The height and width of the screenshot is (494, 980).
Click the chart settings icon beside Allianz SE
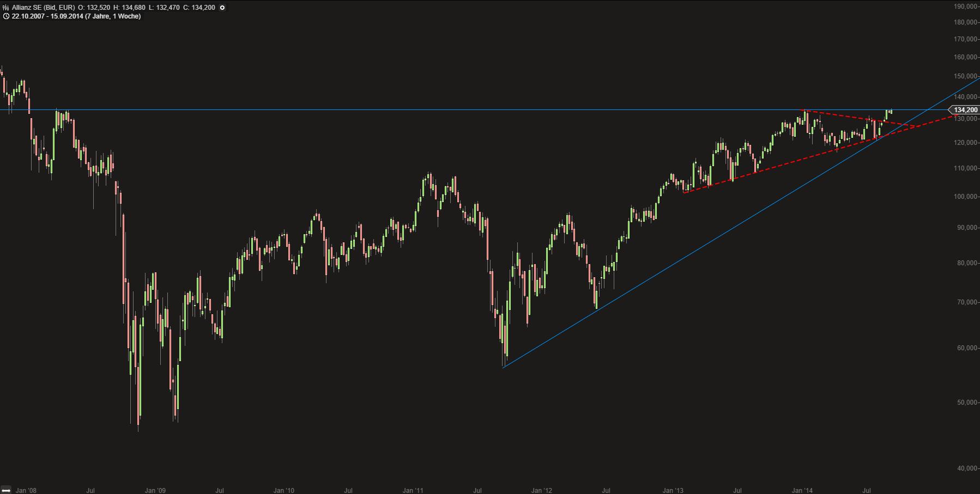tap(5, 8)
